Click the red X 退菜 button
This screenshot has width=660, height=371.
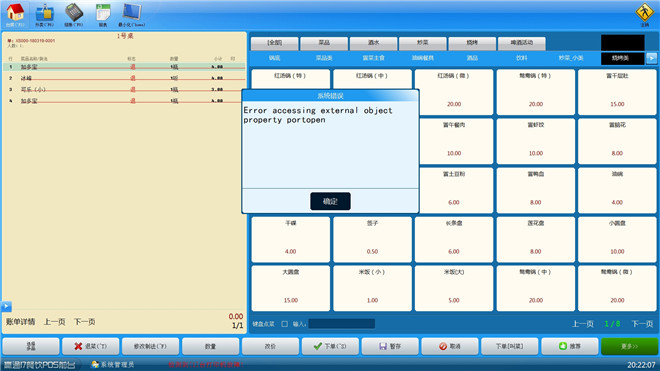[x=90, y=346]
